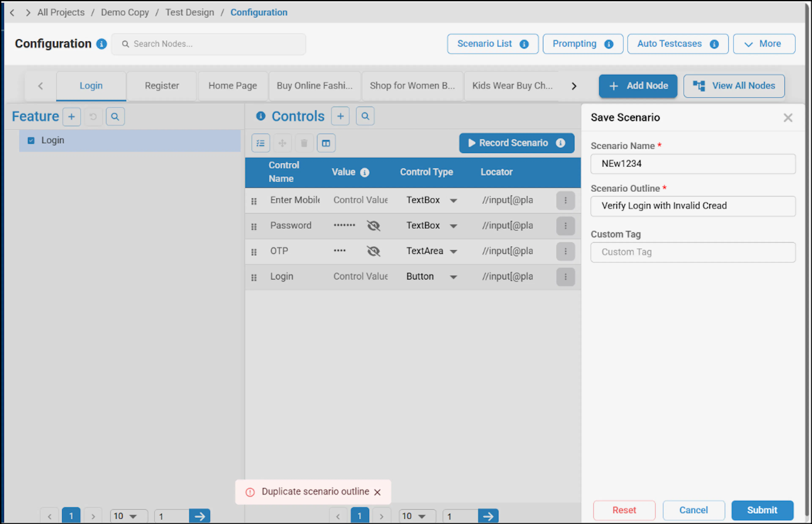The width and height of the screenshot is (812, 524).
Task: Dismiss the Duplicate scenario outline alert
Action: (377, 492)
